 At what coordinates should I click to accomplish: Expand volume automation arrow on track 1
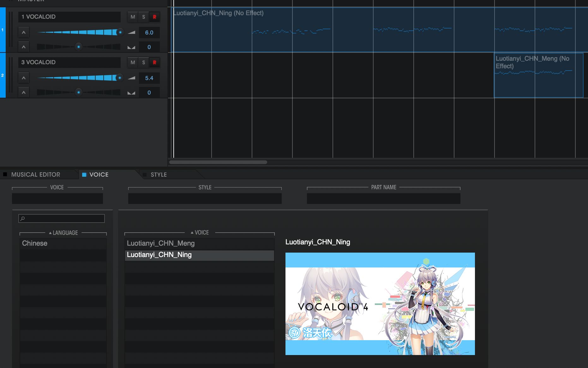(24, 32)
